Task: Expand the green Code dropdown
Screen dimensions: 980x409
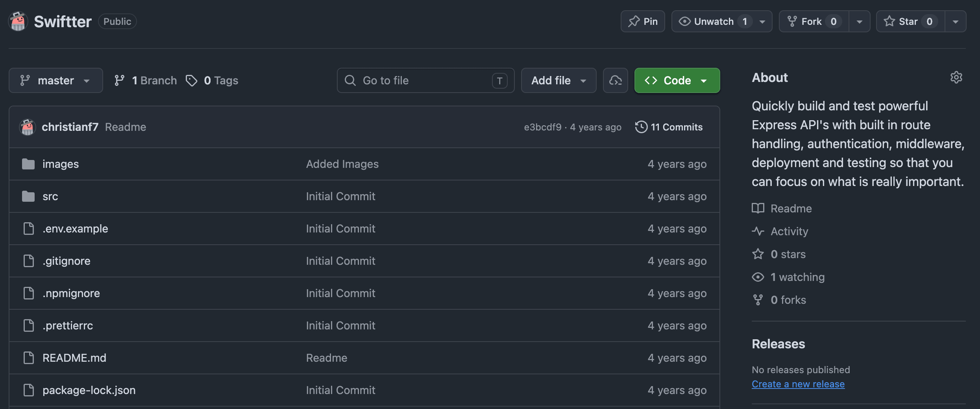Action: click(677, 80)
